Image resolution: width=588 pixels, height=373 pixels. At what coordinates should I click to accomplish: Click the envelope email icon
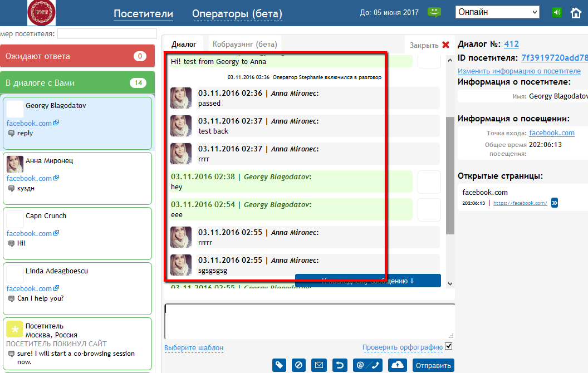tap(318, 365)
